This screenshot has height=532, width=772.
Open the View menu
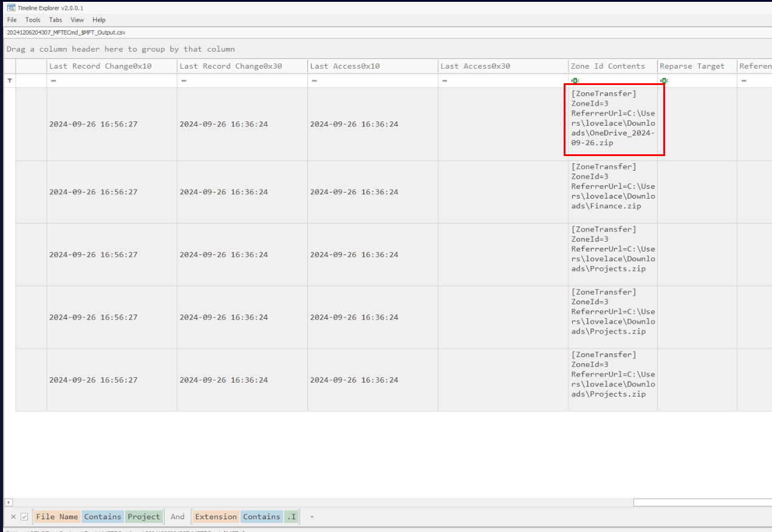[x=77, y=20]
